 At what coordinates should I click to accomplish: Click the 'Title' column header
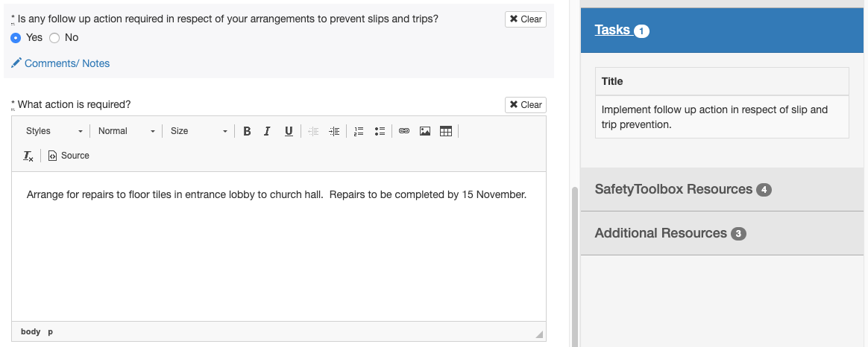[x=722, y=81]
